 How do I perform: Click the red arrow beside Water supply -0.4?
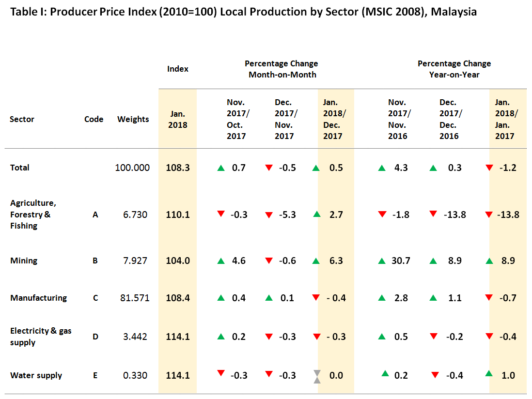[x=435, y=375]
